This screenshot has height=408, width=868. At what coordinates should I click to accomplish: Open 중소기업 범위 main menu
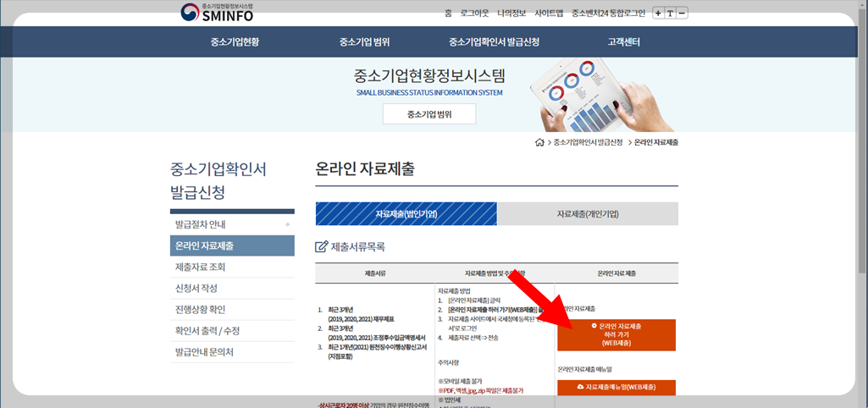[x=364, y=42]
